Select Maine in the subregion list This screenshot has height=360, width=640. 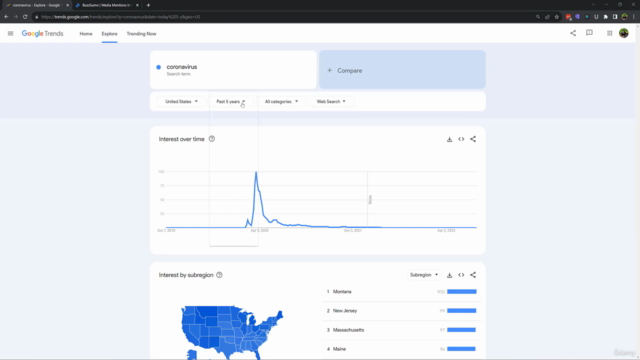click(x=339, y=349)
